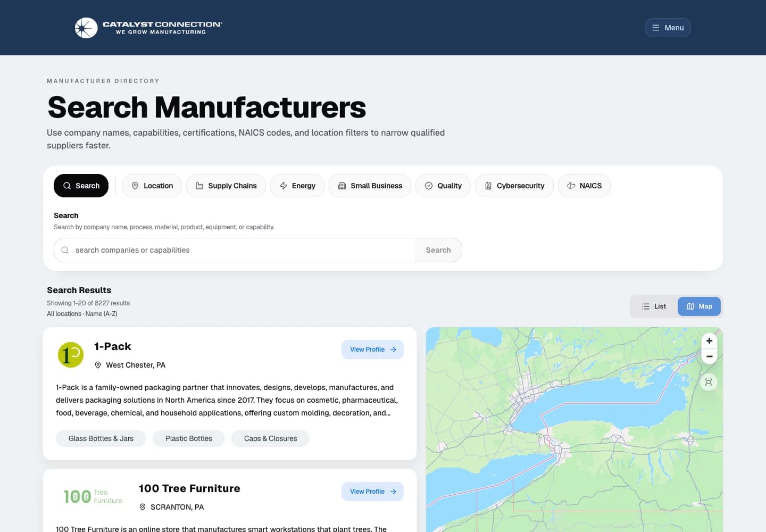This screenshot has width=766, height=532.
Task: Open the Small Business filter tab
Action: click(x=370, y=186)
